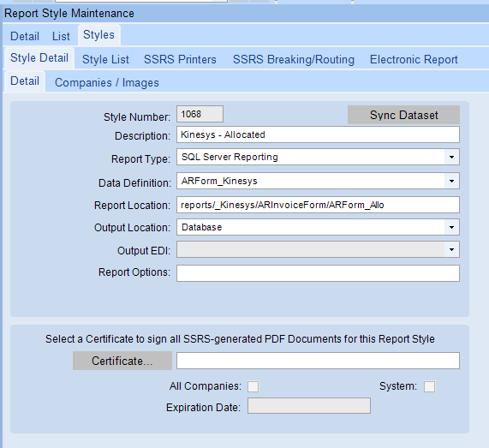
Task: Click the certificate signing instruction text
Action: (240, 339)
